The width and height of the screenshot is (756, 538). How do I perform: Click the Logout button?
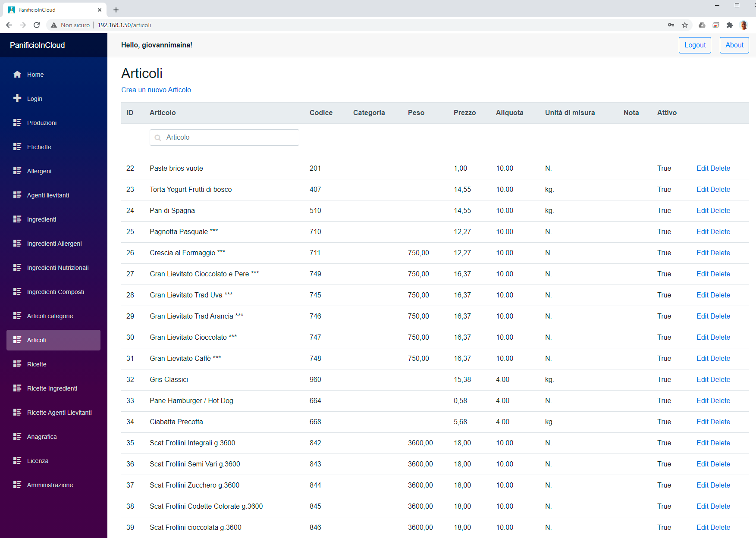[695, 45]
